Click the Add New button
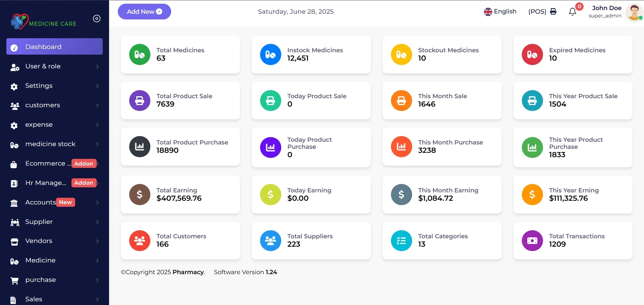The image size is (644, 305). (x=144, y=11)
